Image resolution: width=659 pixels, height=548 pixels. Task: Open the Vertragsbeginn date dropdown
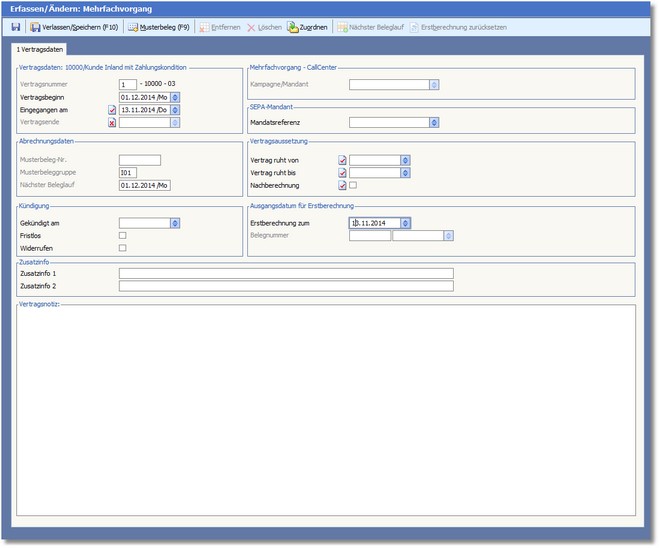[175, 97]
